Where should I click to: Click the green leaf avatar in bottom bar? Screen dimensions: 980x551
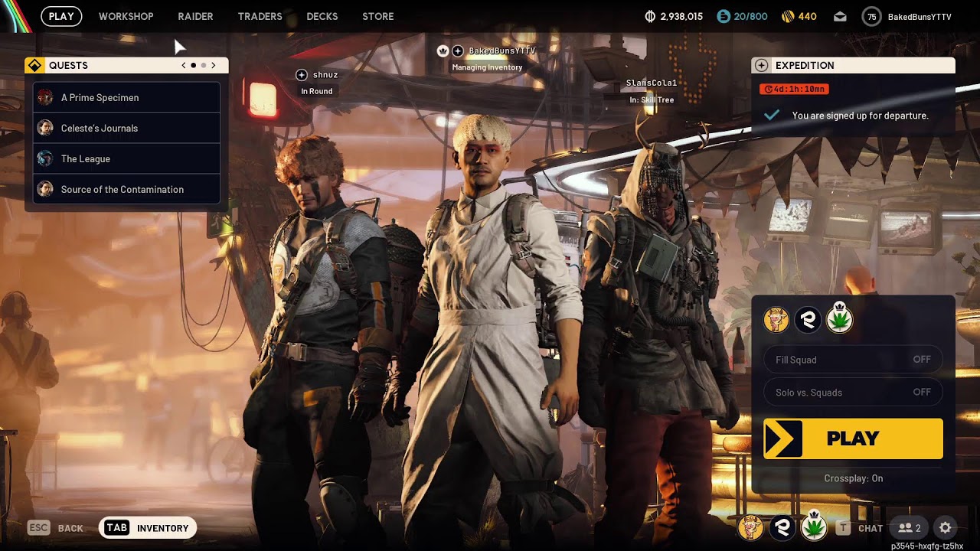pos(813,527)
